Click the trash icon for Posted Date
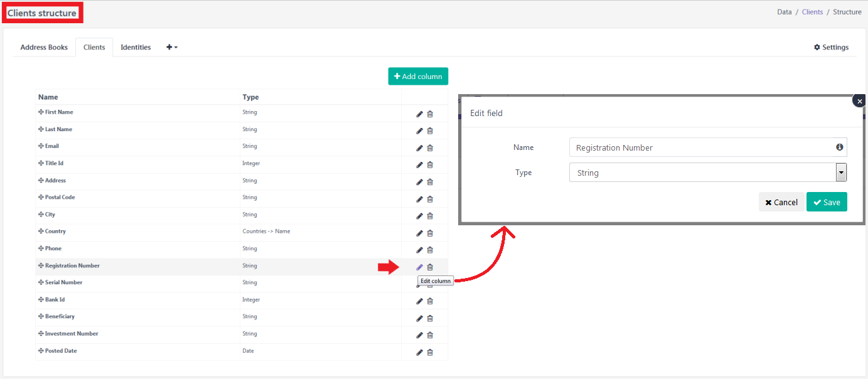This screenshot has width=868, height=379. coord(430,352)
